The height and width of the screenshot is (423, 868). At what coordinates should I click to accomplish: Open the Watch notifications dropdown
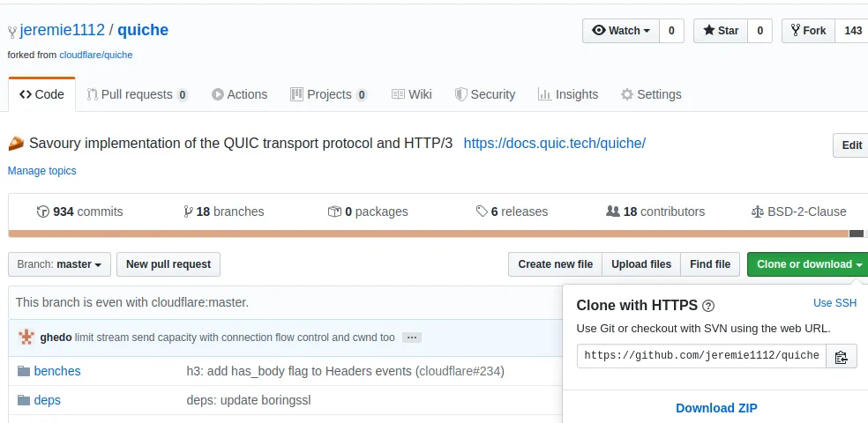621,31
